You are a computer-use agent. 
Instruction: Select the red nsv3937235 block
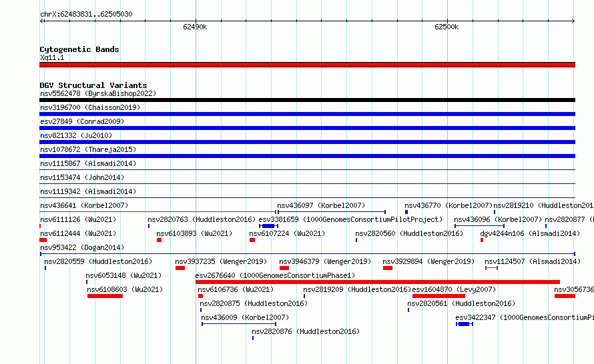(x=180, y=268)
